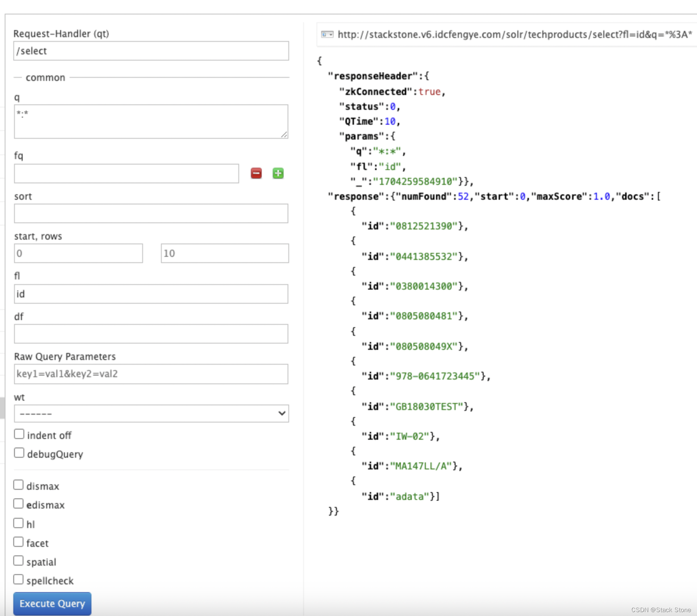Click the zkConnected value true
The image size is (697, 616).
[x=429, y=91]
